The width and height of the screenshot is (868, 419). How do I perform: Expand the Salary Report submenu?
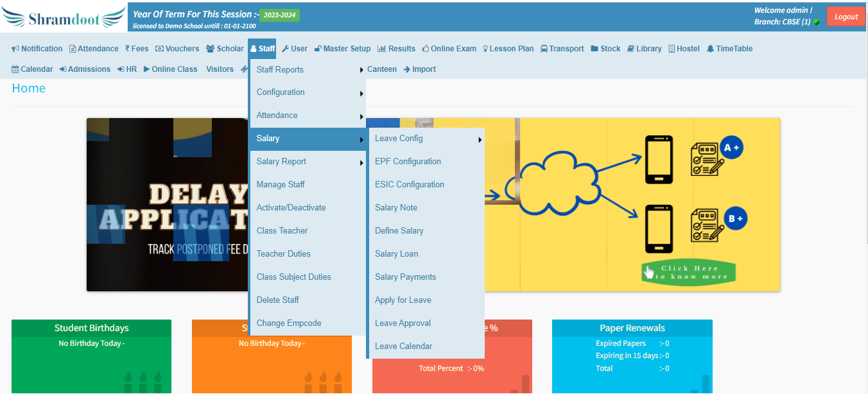pyautogui.click(x=307, y=162)
